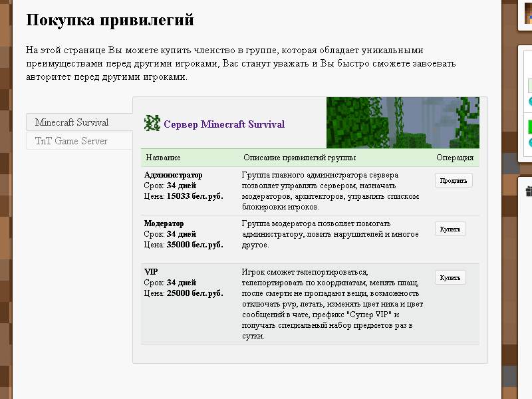Click the jungle banner image
The image size is (532, 399).
click(403, 123)
